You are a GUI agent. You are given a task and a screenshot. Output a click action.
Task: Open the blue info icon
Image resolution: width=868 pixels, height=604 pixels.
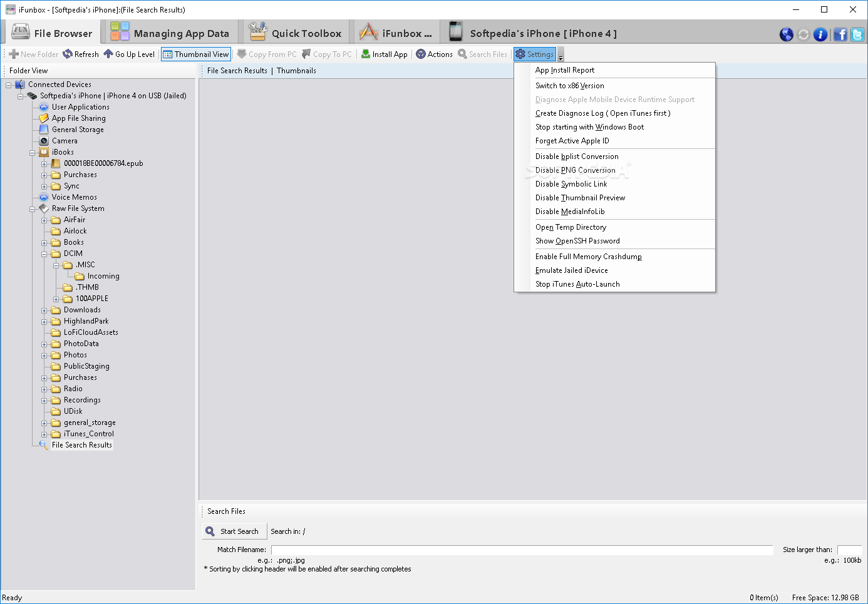(x=820, y=34)
